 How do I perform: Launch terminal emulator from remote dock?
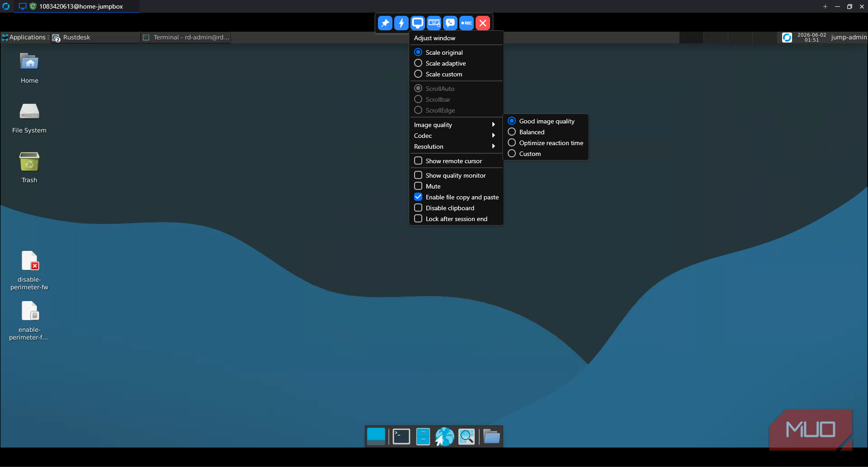pyautogui.click(x=401, y=437)
